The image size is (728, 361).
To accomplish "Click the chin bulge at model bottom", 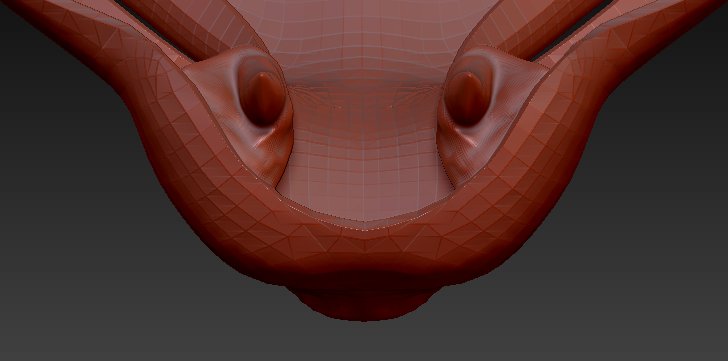I will pyautogui.click(x=364, y=303).
